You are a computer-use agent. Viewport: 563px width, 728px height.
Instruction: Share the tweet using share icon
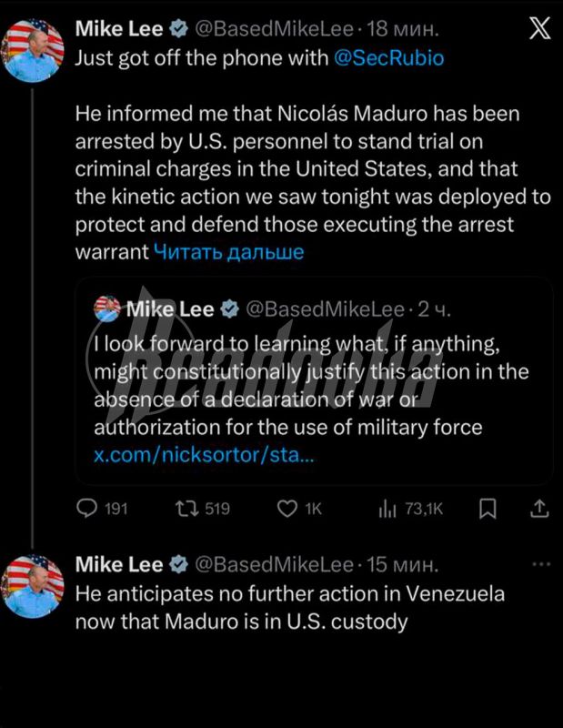538,509
